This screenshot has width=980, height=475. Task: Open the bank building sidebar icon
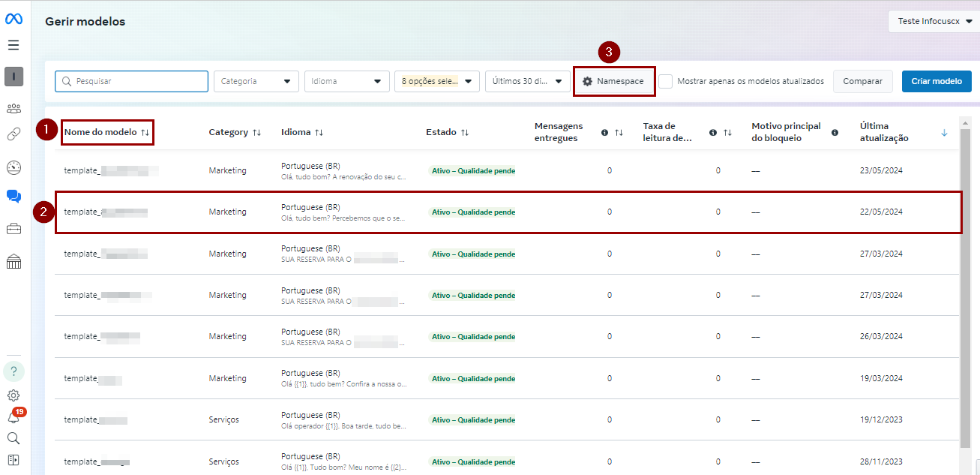coord(13,261)
